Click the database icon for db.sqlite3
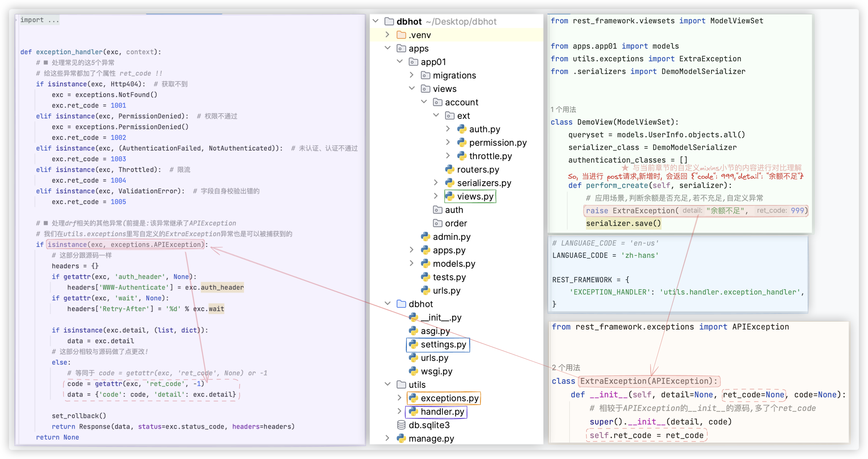Screen dimensions: 868x459 pos(401,425)
